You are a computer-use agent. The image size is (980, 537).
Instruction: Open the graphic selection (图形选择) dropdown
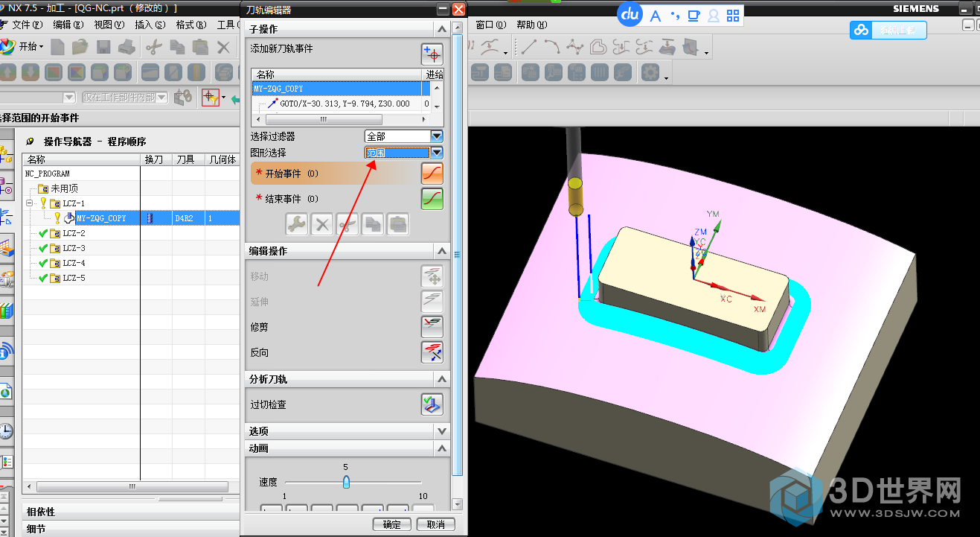(437, 153)
